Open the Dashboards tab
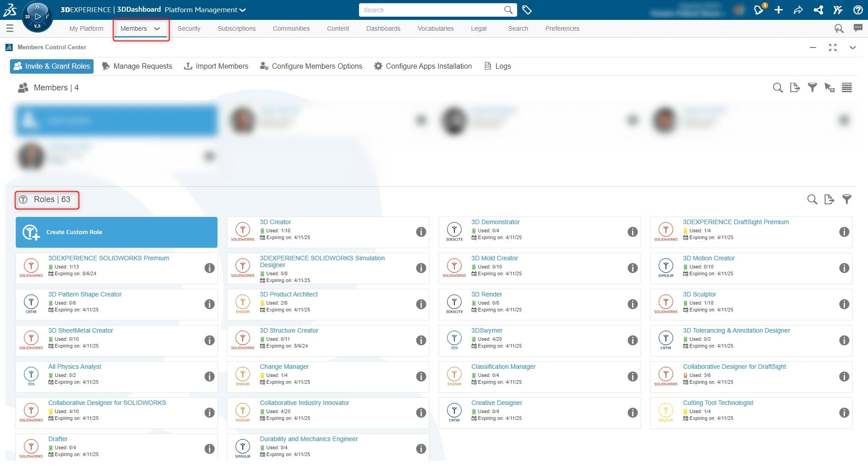The height and width of the screenshot is (466, 868). click(x=383, y=28)
